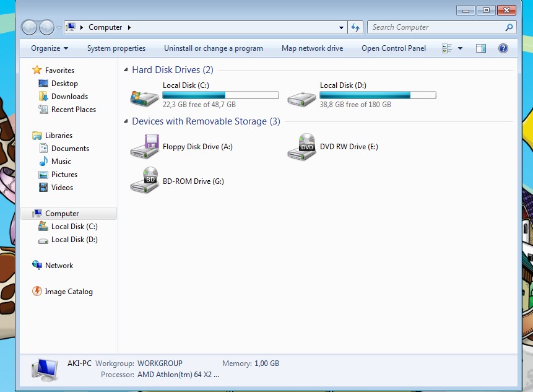This screenshot has height=392, width=533.
Task: Click the Hard Disk Drives (2) header
Action: tap(173, 70)
